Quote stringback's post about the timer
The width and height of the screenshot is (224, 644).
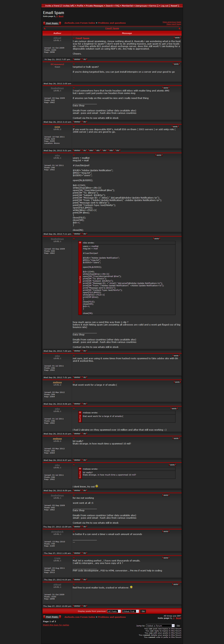coord(166,531)
